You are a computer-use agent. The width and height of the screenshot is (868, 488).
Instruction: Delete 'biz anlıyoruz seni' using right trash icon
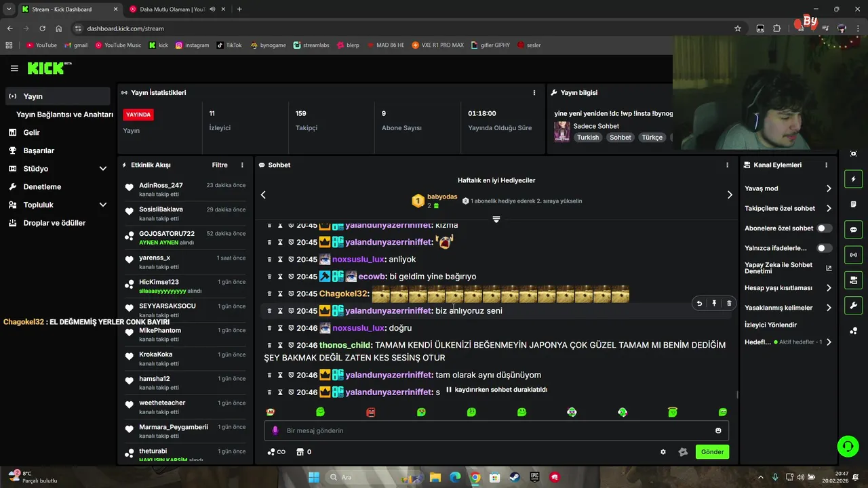(x=729, y=304)
